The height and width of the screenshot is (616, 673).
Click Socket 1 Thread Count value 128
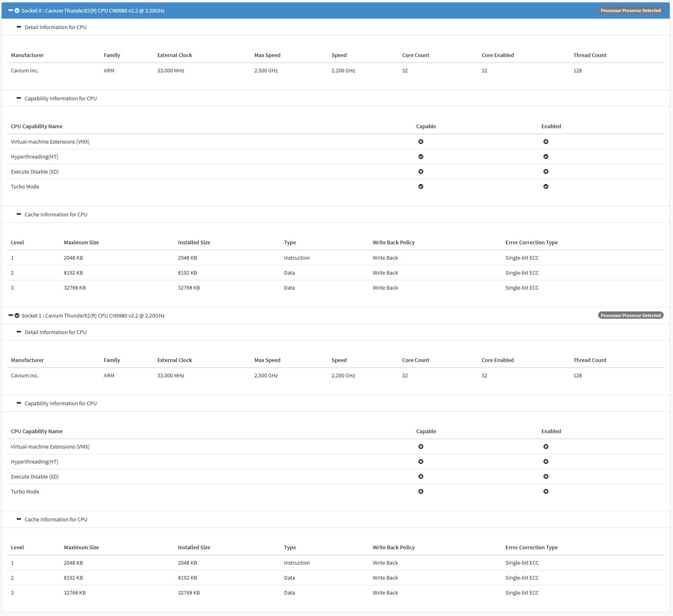(x=577, y=376)
